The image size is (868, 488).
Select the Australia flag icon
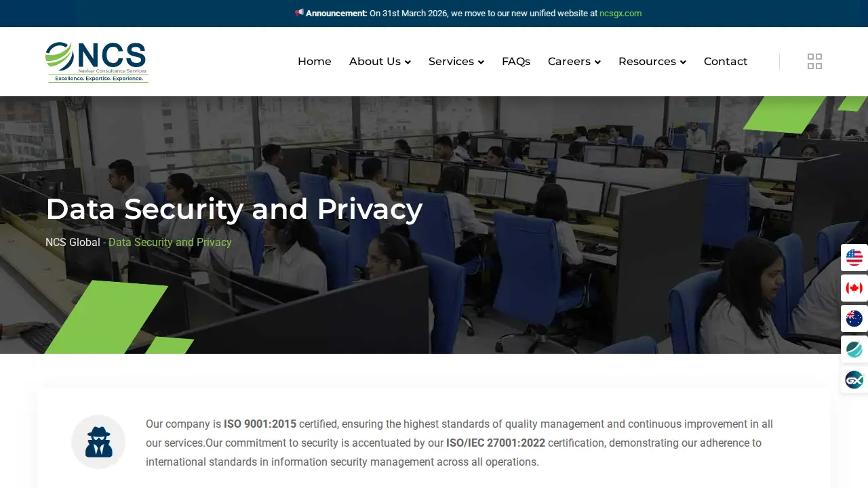tap(854, 319)
